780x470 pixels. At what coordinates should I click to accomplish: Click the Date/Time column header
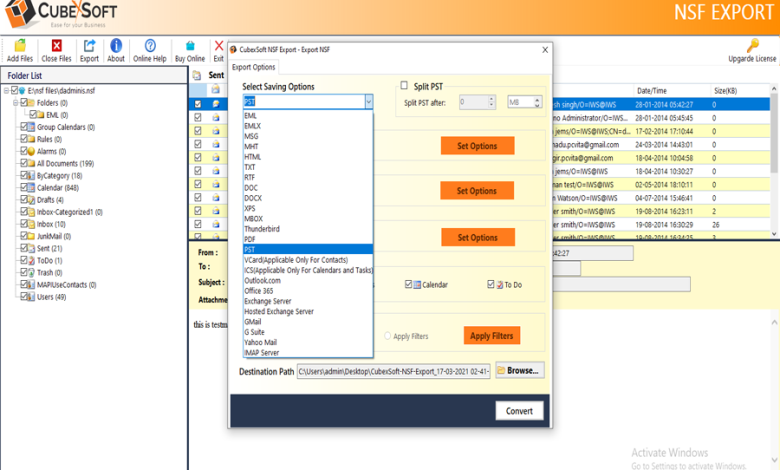pyautogui.click(x=652, y=91)
